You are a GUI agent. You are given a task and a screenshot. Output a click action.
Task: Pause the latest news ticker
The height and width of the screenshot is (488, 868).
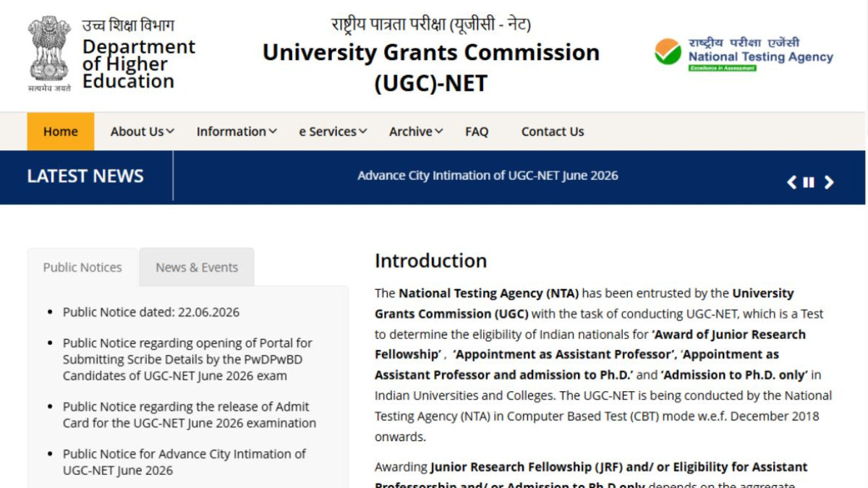809,182
